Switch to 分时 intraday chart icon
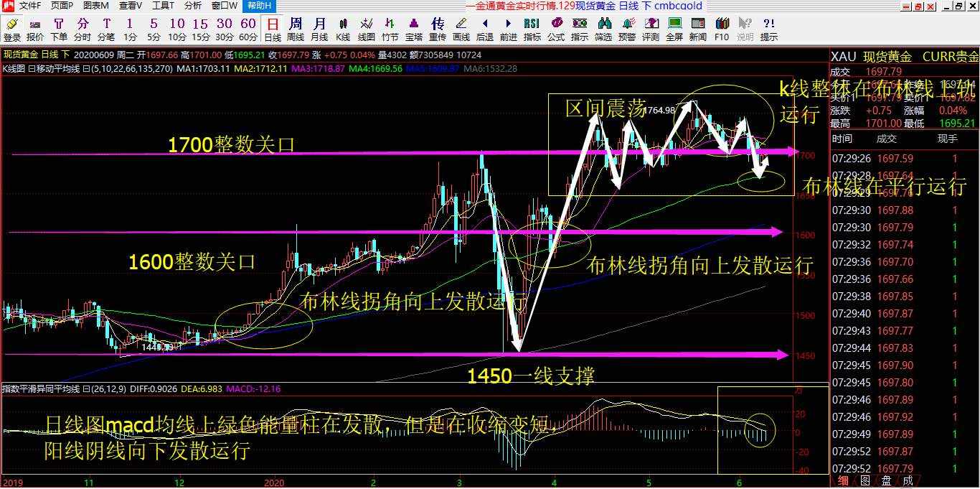This screenshot has height=489, width=980. (83, 29)
